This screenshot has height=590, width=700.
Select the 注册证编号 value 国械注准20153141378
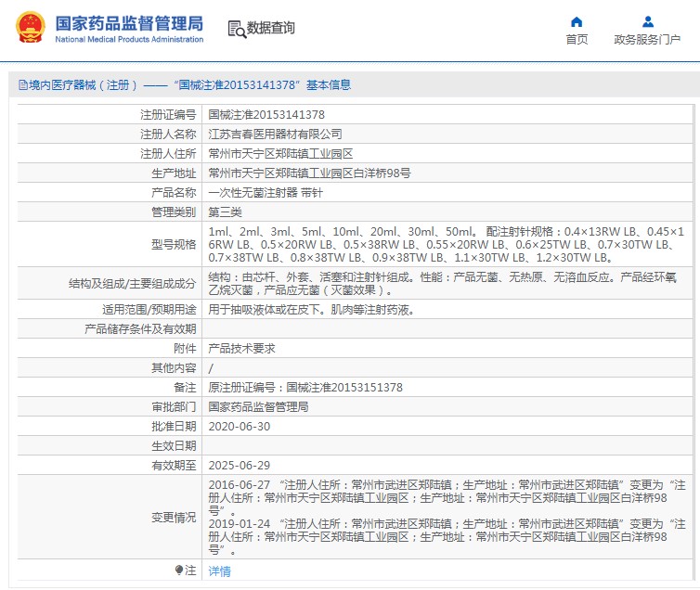pyautogui.click(x=266, y=115)
